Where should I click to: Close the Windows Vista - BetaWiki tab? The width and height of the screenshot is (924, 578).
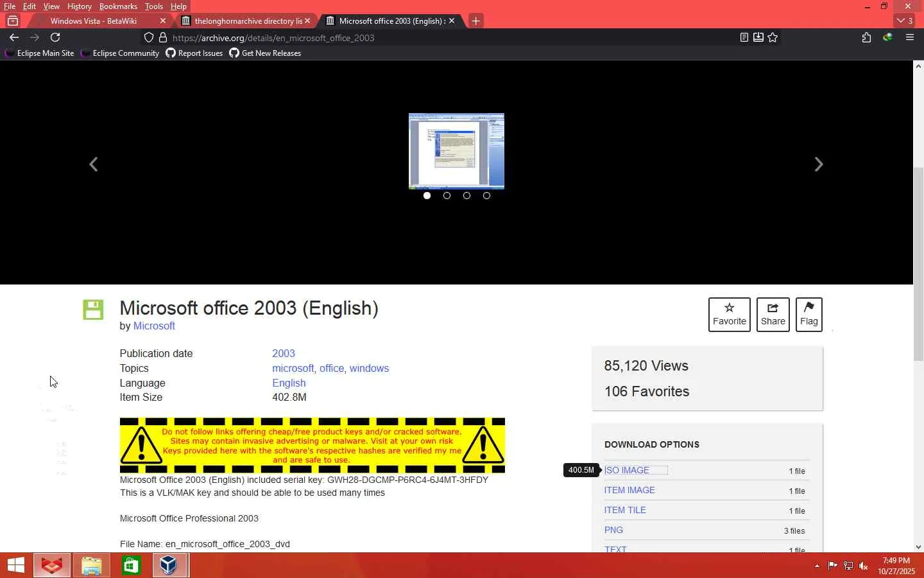coord(162,21)
